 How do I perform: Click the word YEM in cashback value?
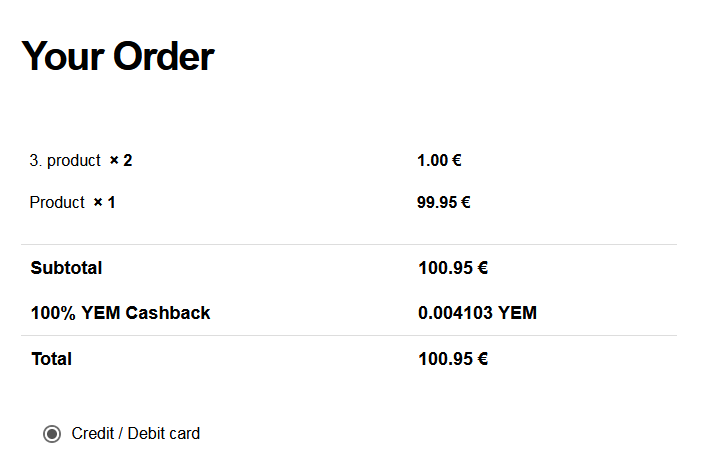[517, 313]
